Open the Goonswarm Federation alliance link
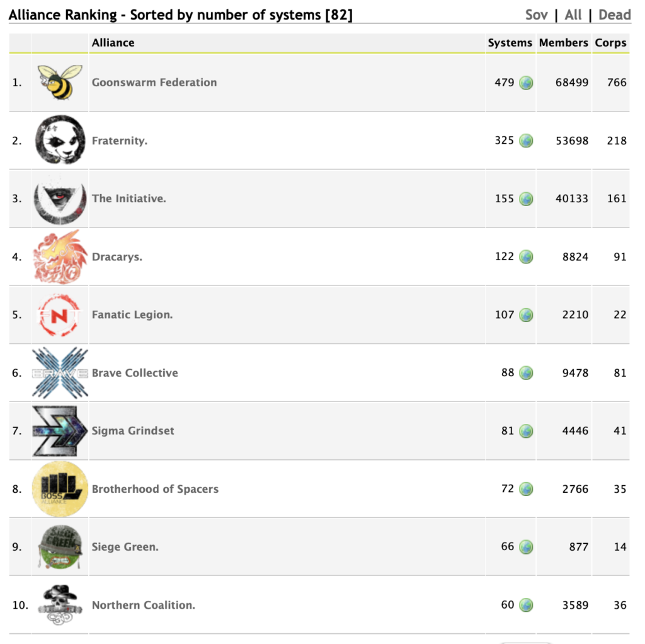This screenshot has width=645, height=644. pyautogui.click(x=154, y=83)
